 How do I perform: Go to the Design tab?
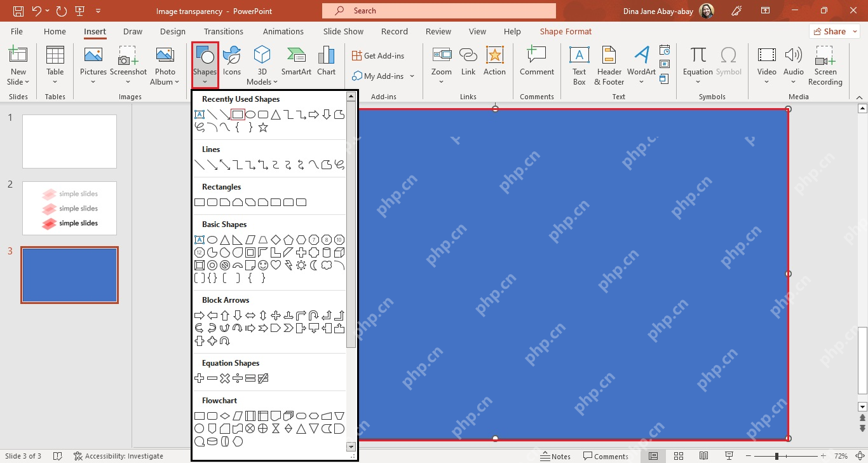coord(173,31)
